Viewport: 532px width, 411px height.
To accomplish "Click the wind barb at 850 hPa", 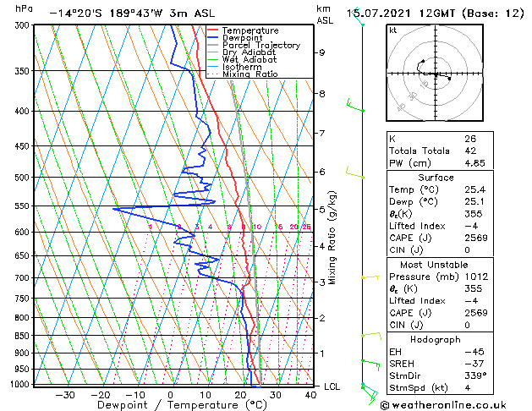I will (x=371, y=336).
